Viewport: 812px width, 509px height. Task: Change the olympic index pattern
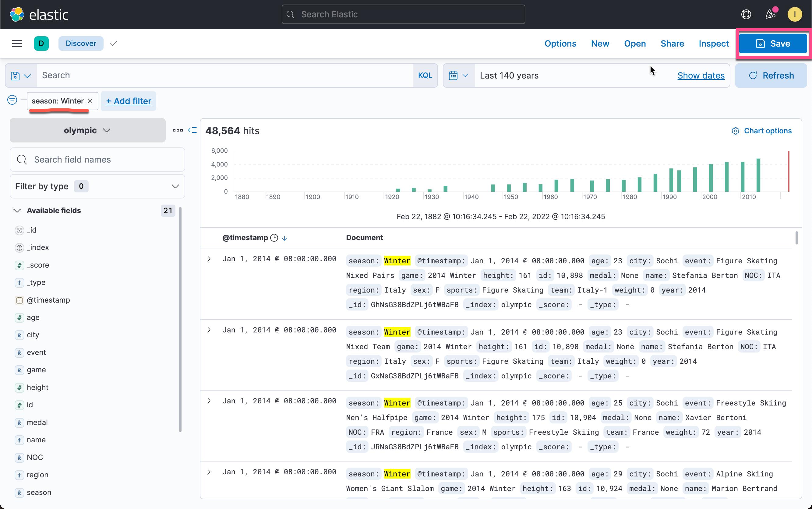point(87,130)
